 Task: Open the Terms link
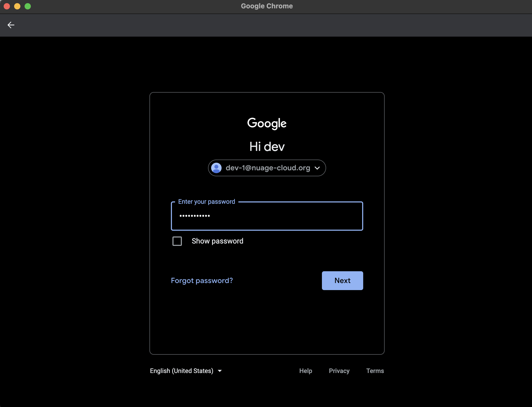tap(375, 371)
